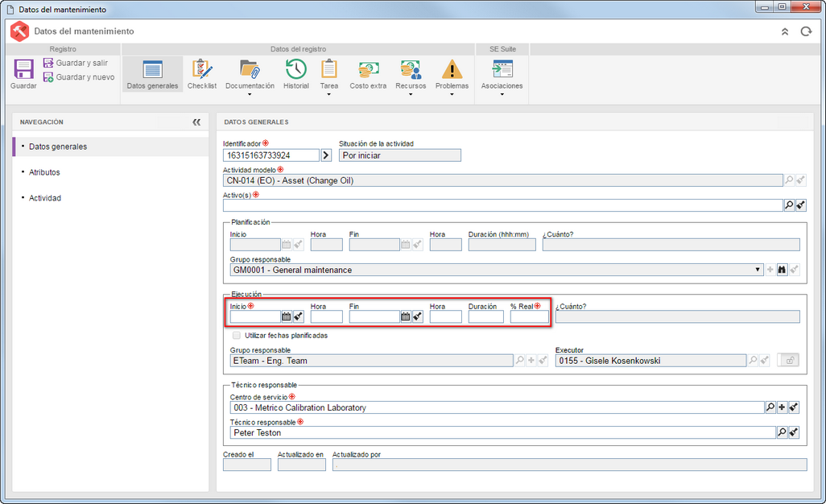826x504 pixels.
Task: Clear the Ejecución Inicio date
Action: (x=298, y=316)
